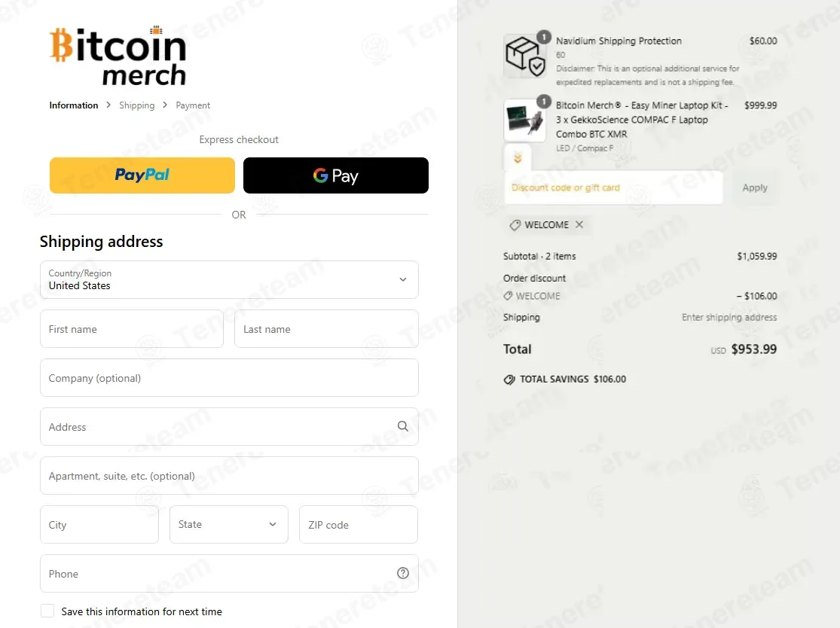Expand the yellow double-chevron discount section

(x=517, y=158)
